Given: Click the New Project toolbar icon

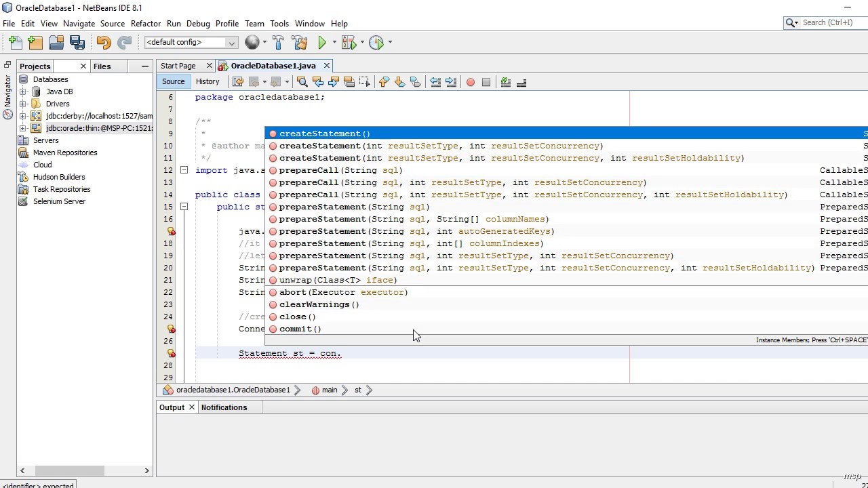Looking at the screenshot, I should click(35, 42).
